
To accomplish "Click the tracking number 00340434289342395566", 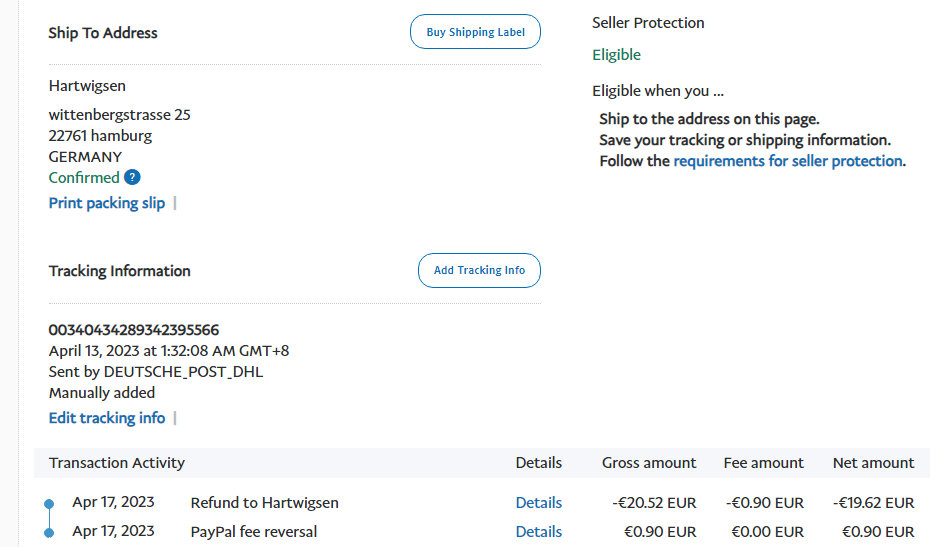I will (x=134, y=330).
